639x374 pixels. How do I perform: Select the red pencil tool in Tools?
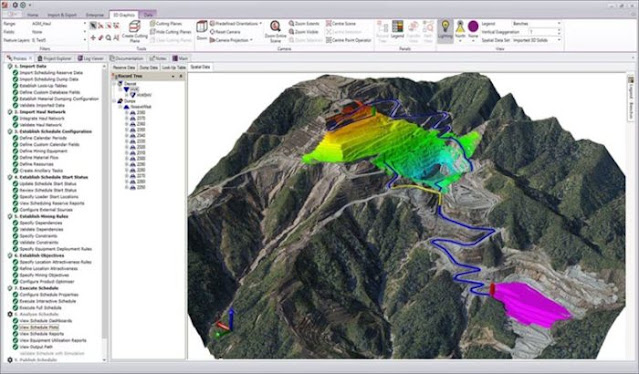[x=101, y=38]
